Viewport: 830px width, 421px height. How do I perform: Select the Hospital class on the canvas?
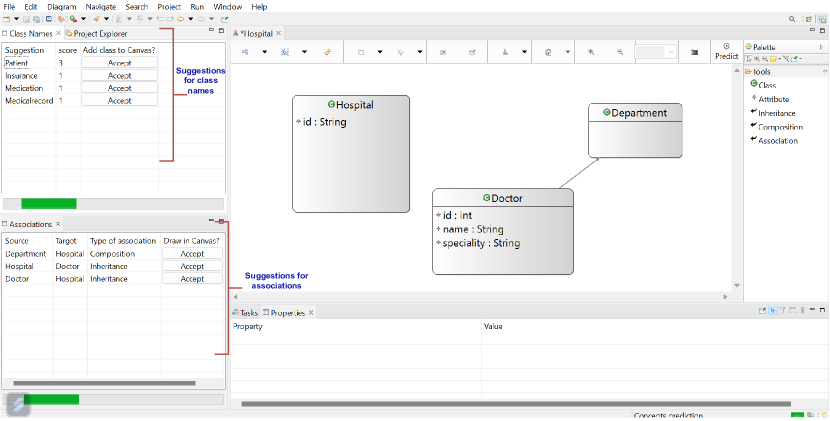351,154
